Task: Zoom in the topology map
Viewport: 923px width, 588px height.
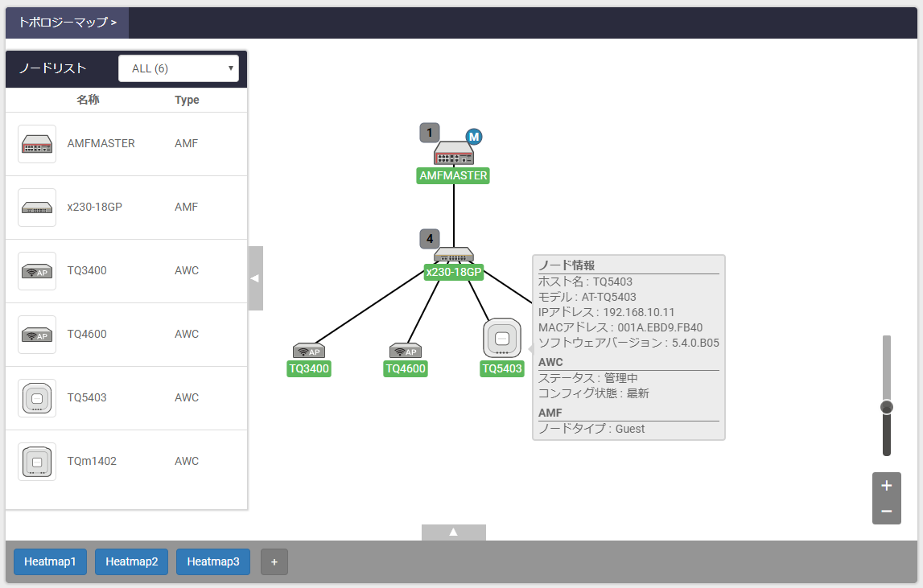Action: [x=886, y=486]
